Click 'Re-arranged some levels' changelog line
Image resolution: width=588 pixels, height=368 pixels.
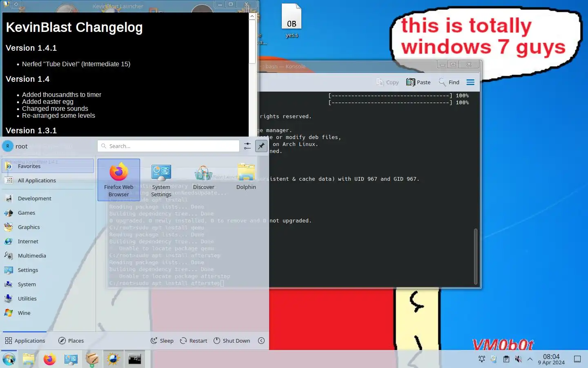(x=58, y=115)
